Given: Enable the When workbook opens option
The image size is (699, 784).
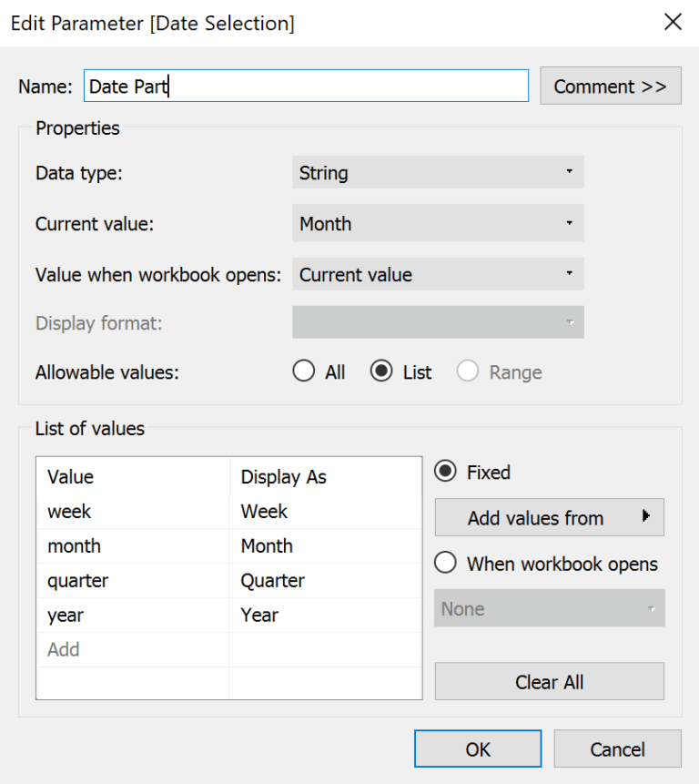Looking at the screenshot, I should tap(445, 563).
